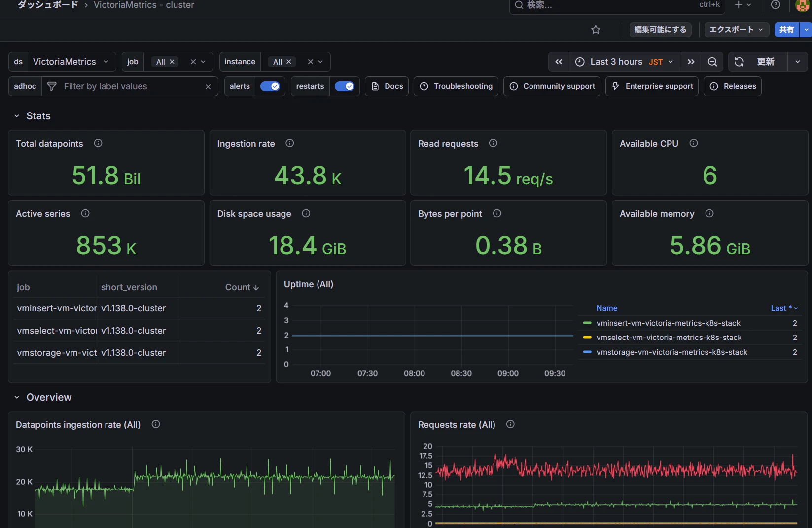
Task: Open the Last 3 hours time picker
Action: [625, 62]
